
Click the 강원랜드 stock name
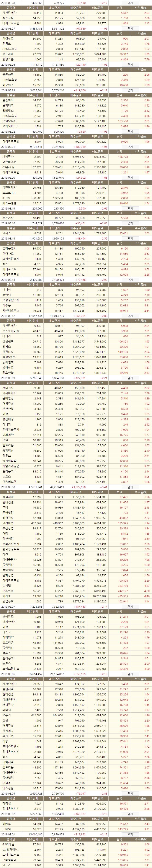coord(8,341)
